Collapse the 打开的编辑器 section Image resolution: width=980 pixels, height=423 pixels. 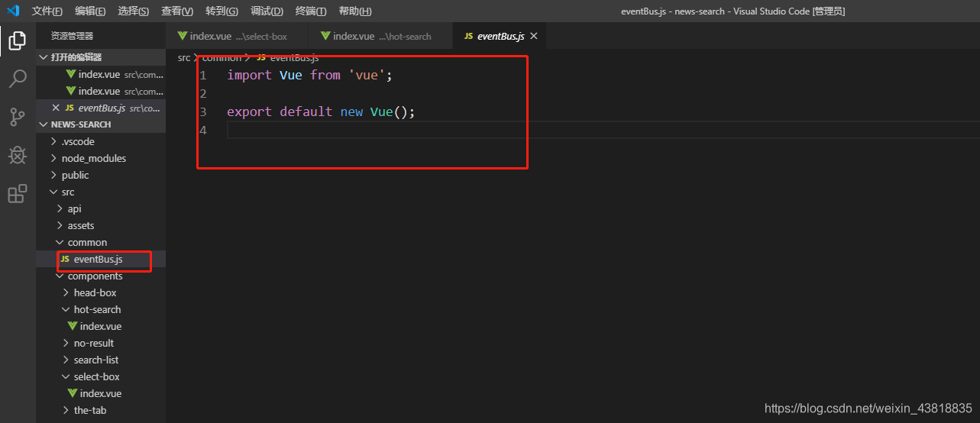point(101,57)
